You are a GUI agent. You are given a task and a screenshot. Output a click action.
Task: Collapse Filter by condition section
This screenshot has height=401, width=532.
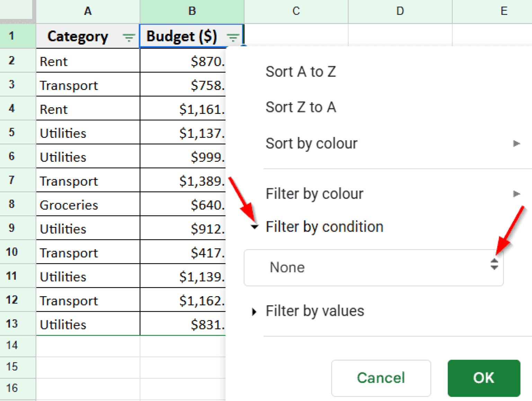(325, 227)
